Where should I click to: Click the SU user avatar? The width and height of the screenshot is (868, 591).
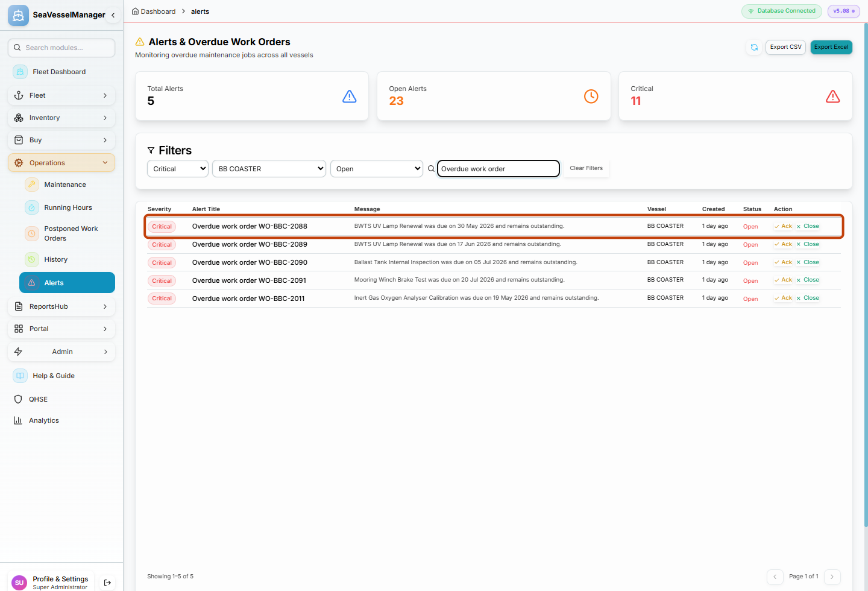19,583
